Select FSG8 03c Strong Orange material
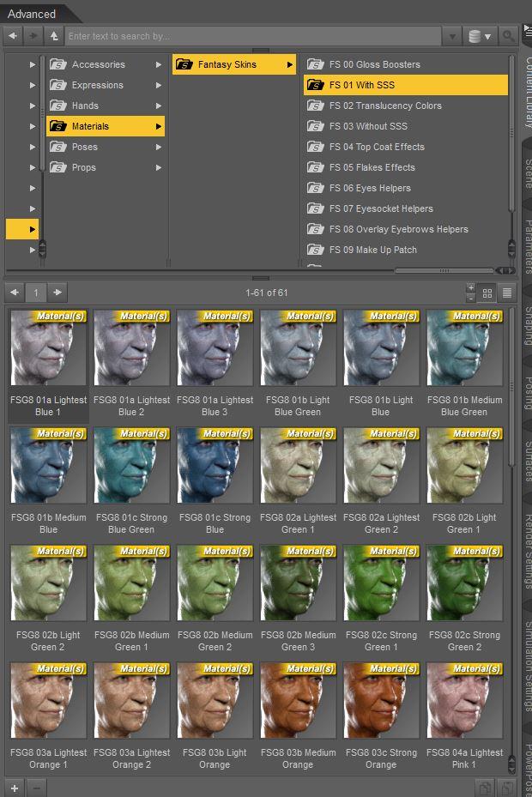This screenshot has width=532, height=797. coord(381,716)
